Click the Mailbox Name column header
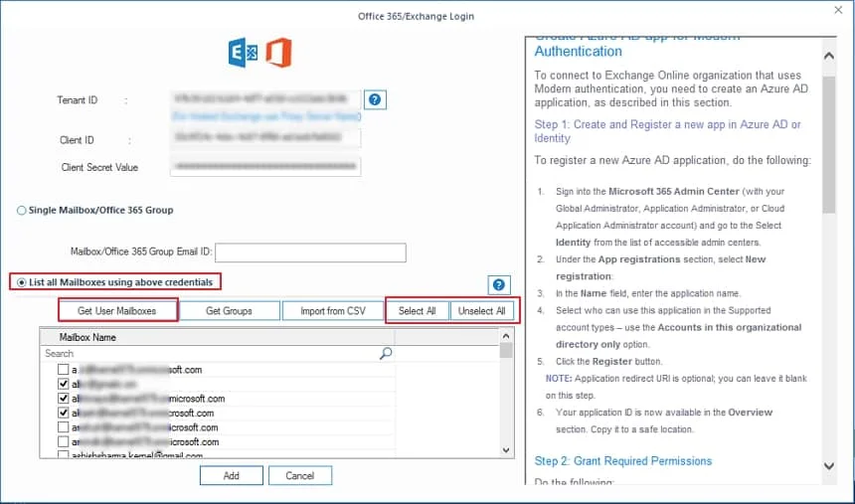This screenshot has height=504, width=855. [217, 338]
